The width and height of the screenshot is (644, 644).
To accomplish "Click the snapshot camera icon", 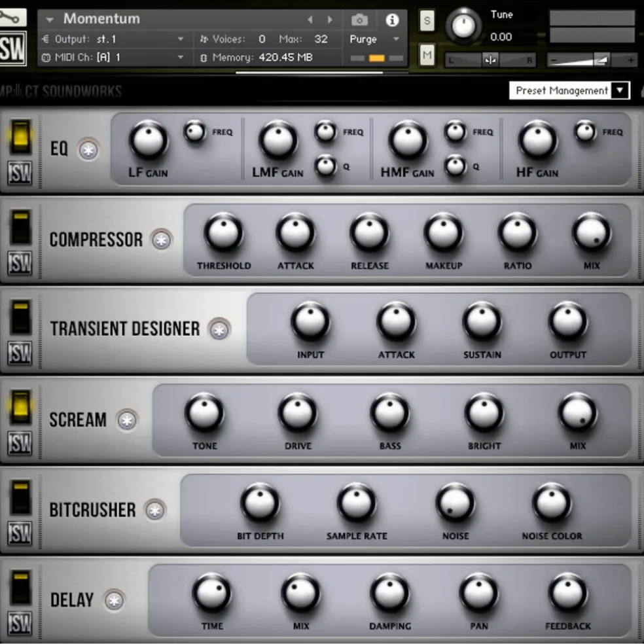I will click(359, 20).
